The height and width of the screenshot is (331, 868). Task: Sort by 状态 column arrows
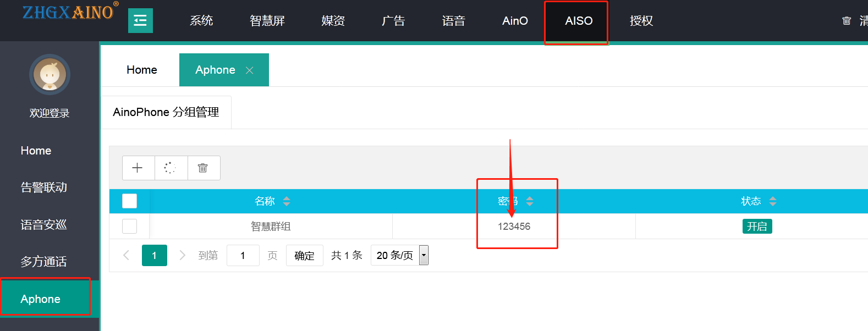[773, 201]
